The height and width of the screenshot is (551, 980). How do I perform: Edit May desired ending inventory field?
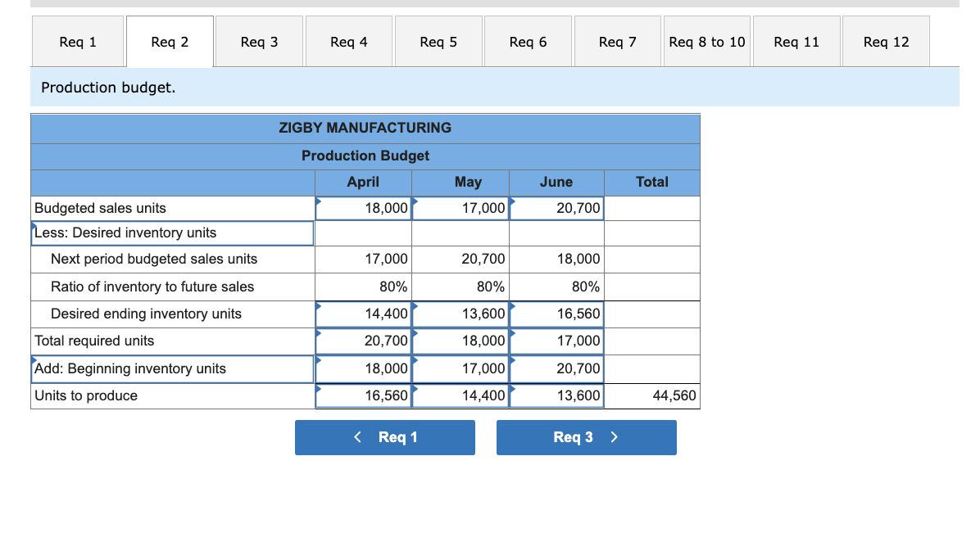(x=461, y=314)
